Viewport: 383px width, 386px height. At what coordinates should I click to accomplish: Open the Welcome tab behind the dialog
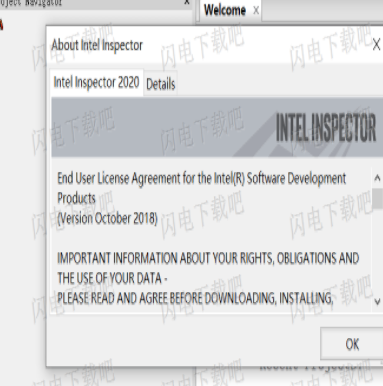coord(225,10)
